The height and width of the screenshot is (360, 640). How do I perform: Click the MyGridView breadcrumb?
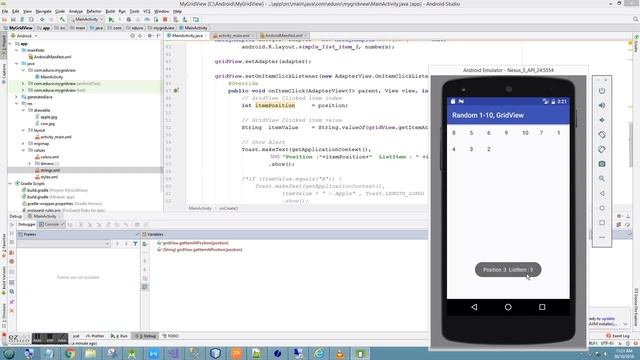[18, 28]
